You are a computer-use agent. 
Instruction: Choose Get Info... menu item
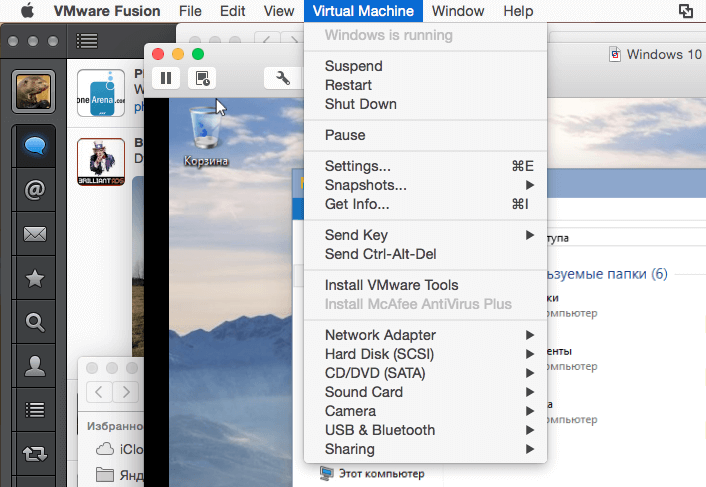(x=425, y=204)
